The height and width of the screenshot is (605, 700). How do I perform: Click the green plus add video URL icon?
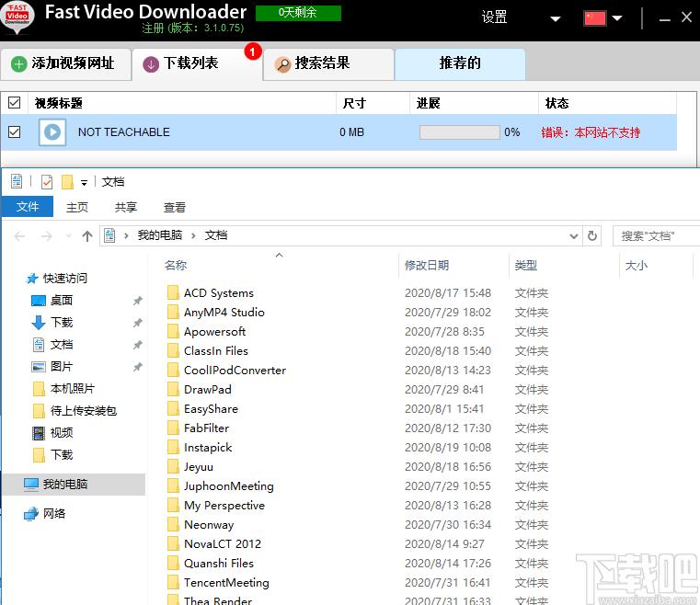coord(18,64)
